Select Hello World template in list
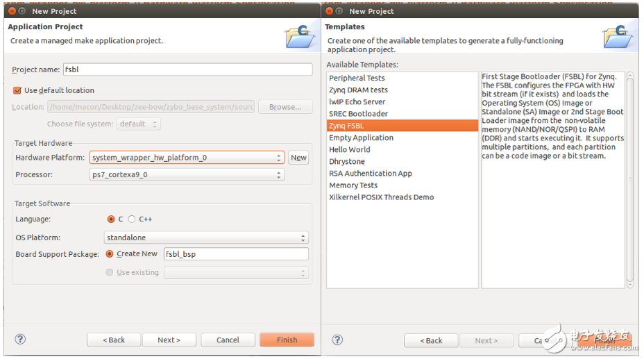The image size is (644, 359). tap(349, 149)
